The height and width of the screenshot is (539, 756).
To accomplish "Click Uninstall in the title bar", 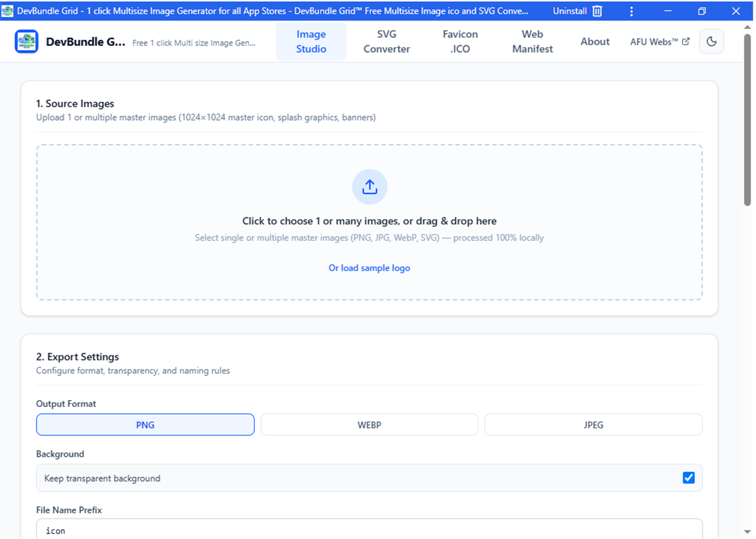I will click(570, 11).
